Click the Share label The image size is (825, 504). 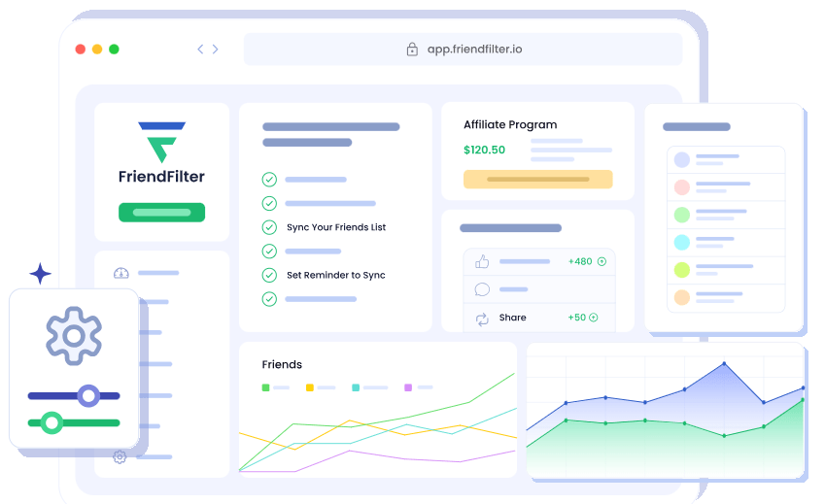point(512,318)
